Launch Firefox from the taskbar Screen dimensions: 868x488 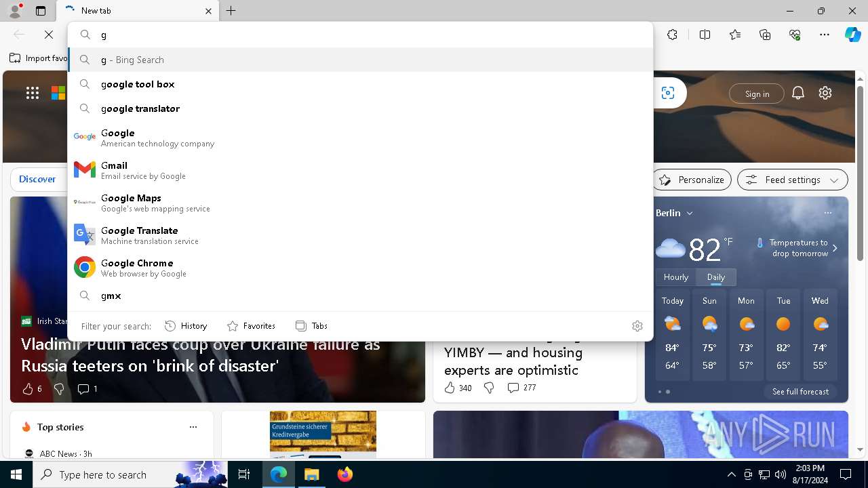[x=345, y=474]
